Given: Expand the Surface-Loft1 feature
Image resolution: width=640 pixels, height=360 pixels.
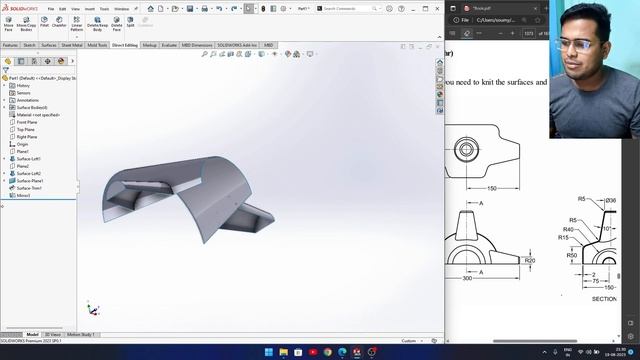Looking at the screenshot, I should click(4, 159).
